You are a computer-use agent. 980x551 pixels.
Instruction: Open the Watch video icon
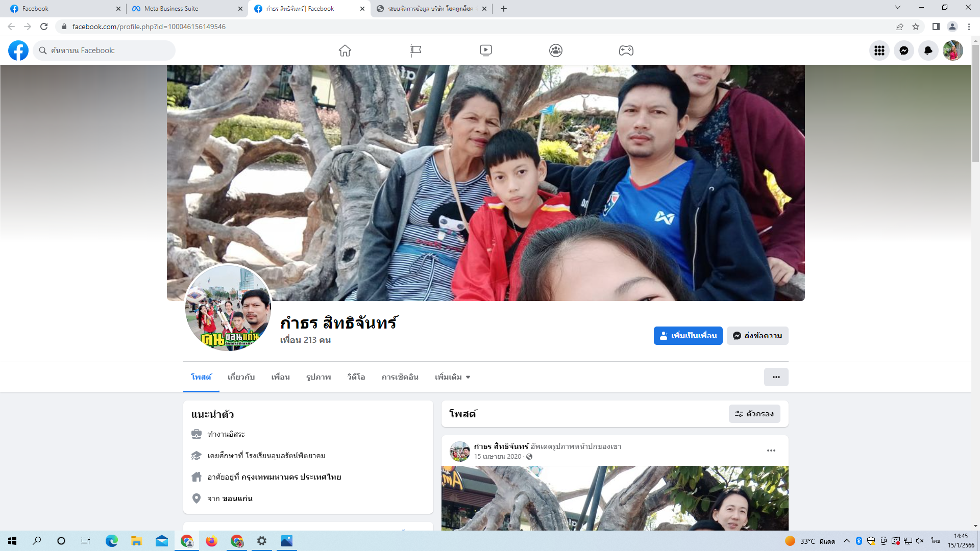(x=485, y=51)
